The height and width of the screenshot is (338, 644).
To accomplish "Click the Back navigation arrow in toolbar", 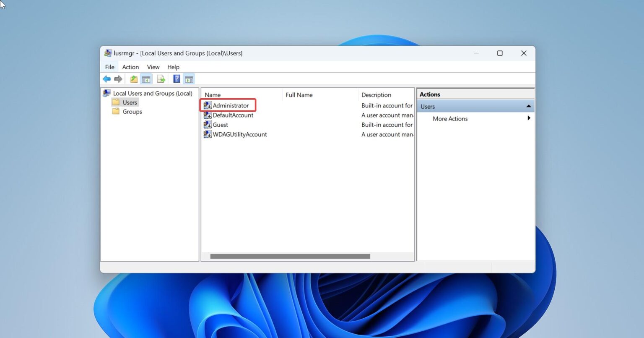I will [106, 79].
